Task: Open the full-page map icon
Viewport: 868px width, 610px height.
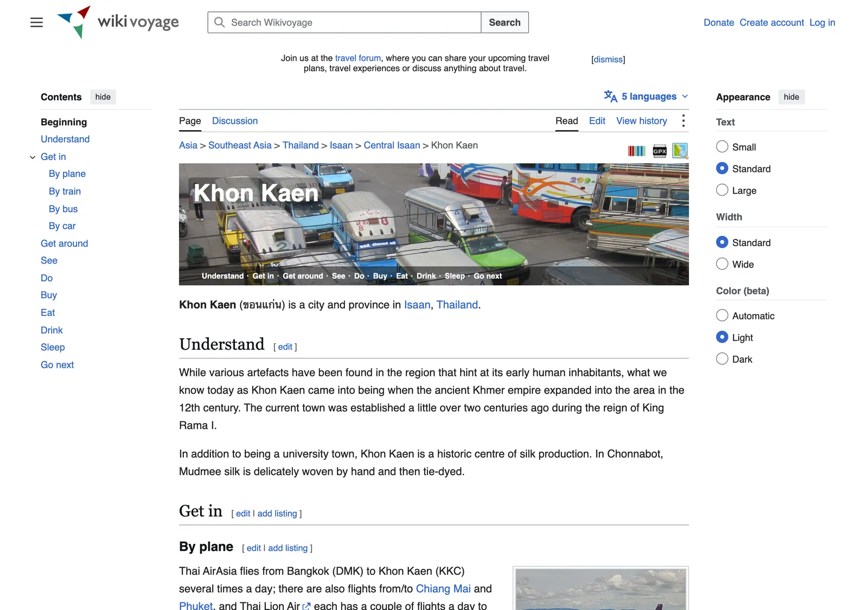Action: coord(680,151)
